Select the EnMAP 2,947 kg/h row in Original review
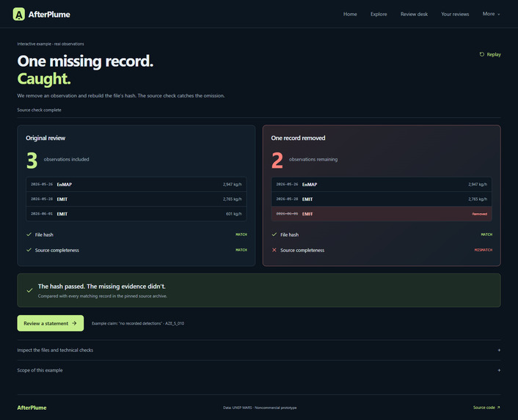 click(136, 185)
